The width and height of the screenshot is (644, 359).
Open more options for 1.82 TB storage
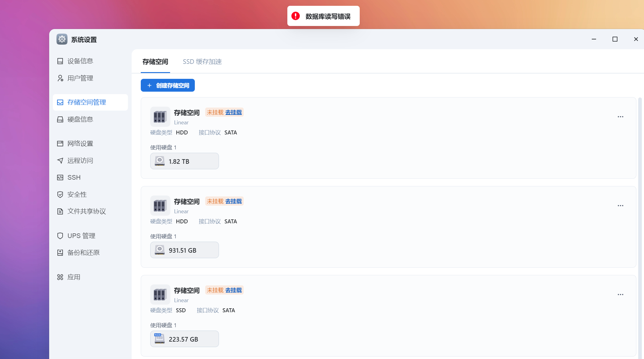click(x=620, y=117)
